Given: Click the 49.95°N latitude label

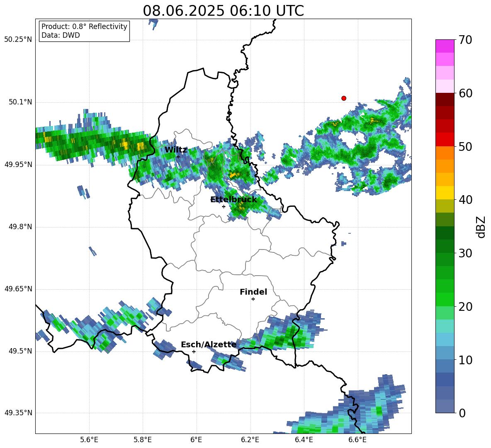Looking at the screenshot, I should [x=18, y=165].
